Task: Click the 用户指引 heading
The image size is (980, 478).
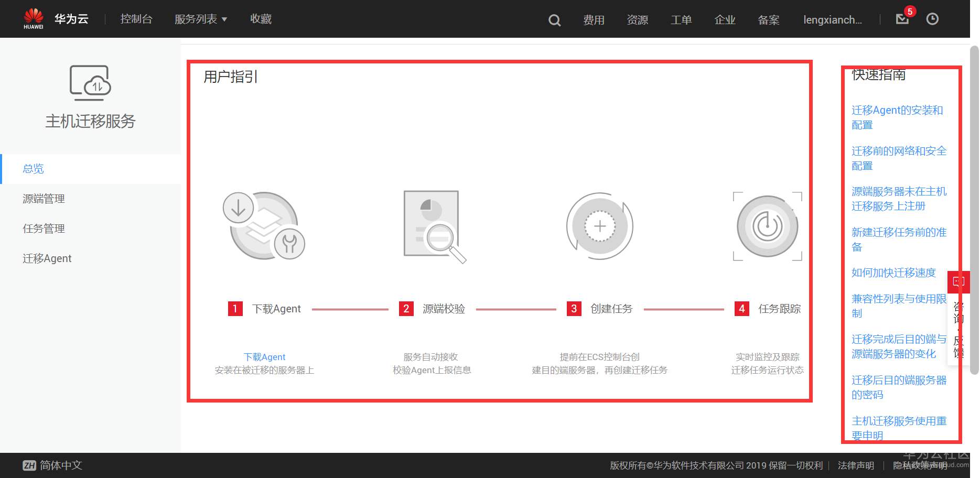Action: pyautogui.click(x=231, y=77)
